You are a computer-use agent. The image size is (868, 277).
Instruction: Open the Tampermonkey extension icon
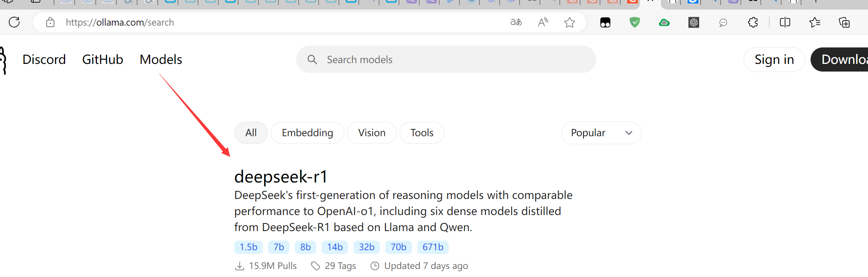(605, 23)
